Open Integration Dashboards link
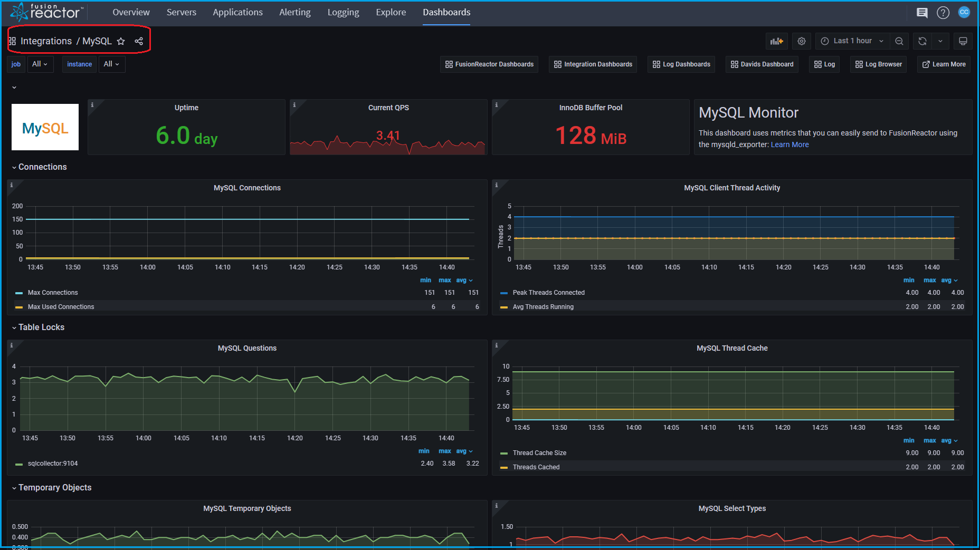This screenshot has height=550, width=980. [x=593, y=64]
